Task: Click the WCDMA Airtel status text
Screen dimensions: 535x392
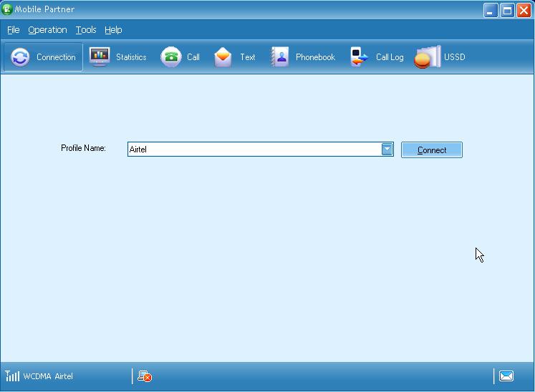Action: click(x=48, y=376)
